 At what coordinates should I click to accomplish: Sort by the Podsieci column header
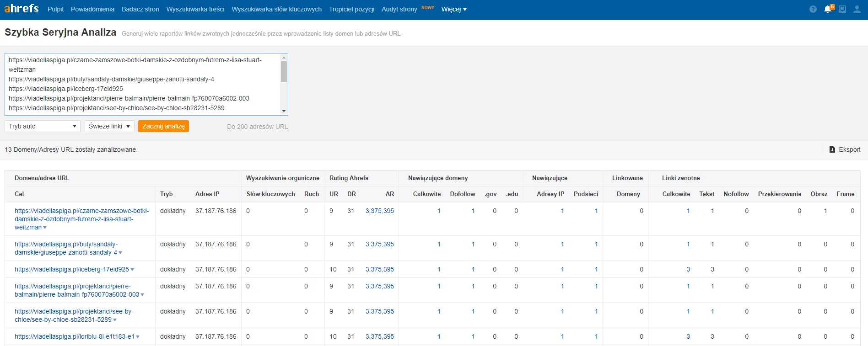coord(586,194)
